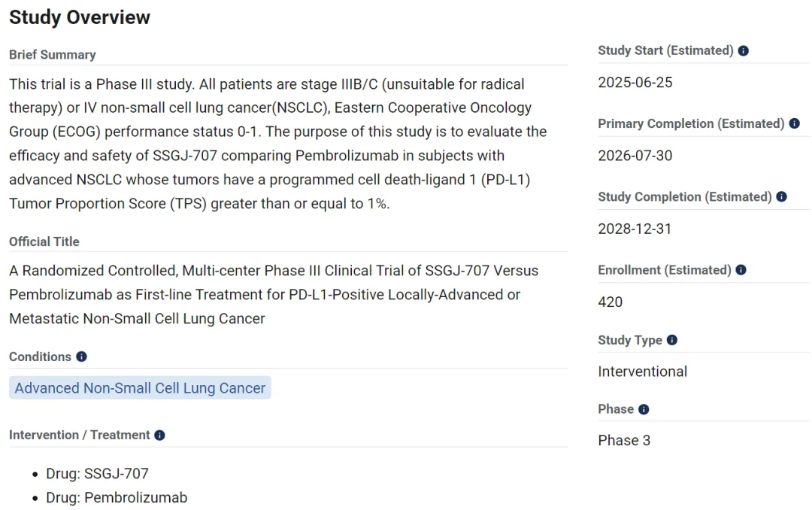Show info for Study Completion (Estimated)
Viewport: 812px width, 510px height.
(x=782, y=197)
